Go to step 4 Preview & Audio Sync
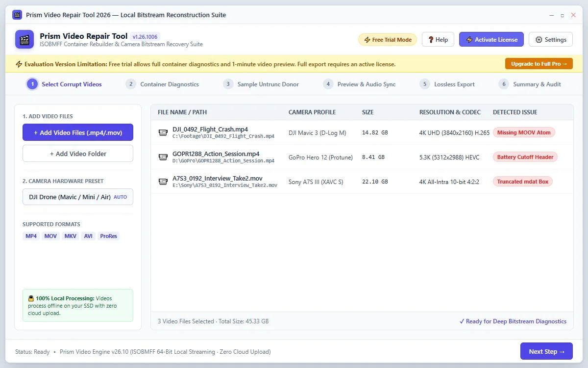 tap(359, 84)
